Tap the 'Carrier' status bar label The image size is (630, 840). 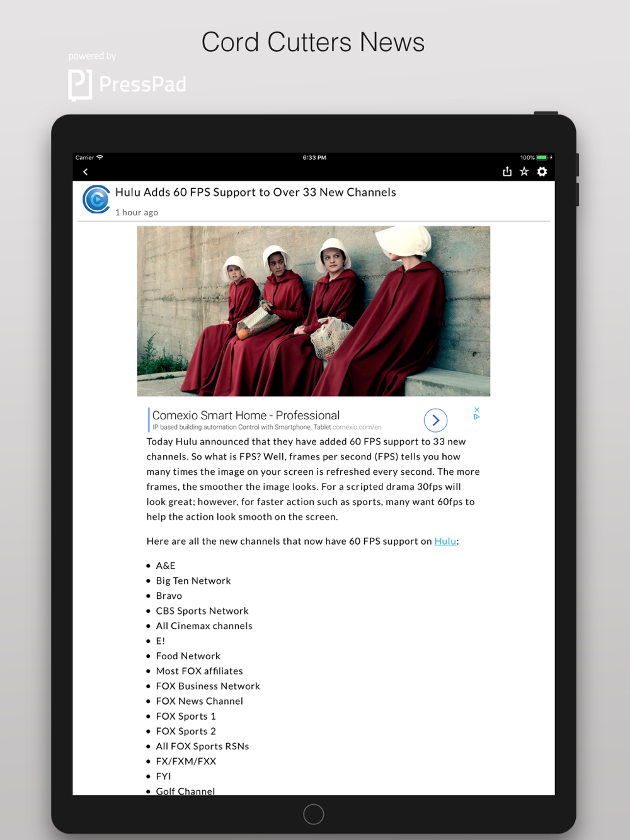click(x=84, y=157)
